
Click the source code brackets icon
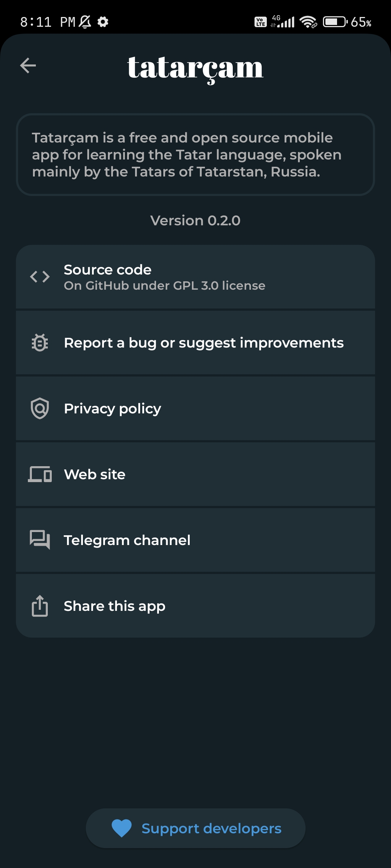40,277
